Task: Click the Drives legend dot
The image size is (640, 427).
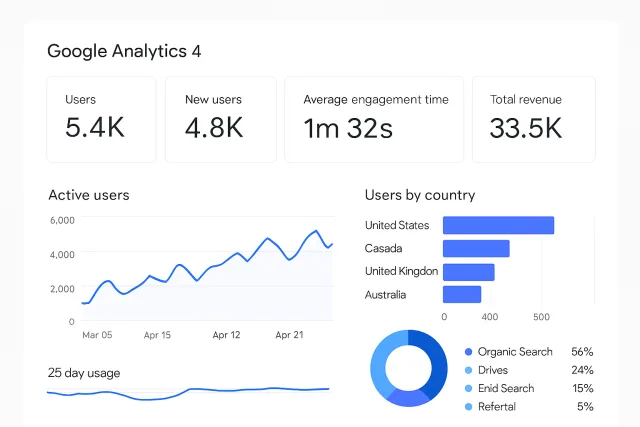Action: [469, 370]
